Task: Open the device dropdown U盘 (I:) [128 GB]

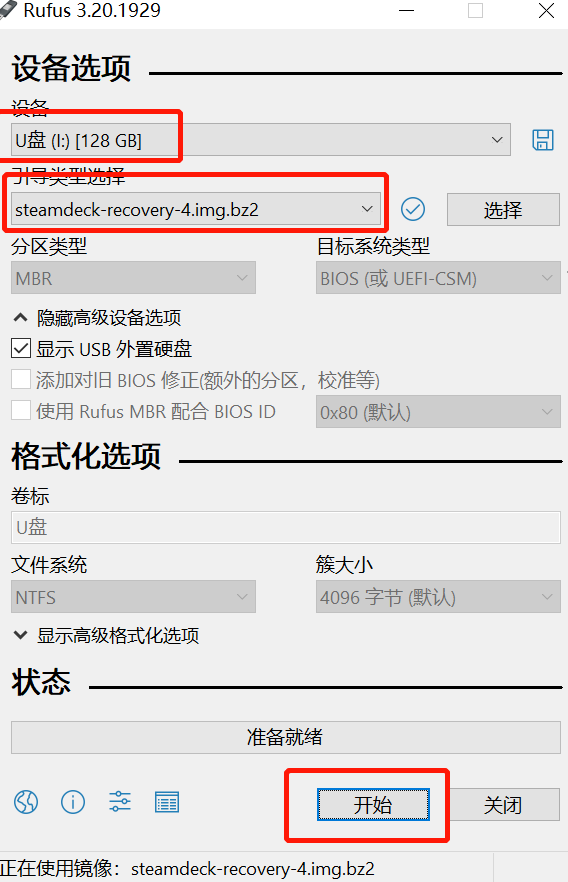Action: (x=261, y=140)
